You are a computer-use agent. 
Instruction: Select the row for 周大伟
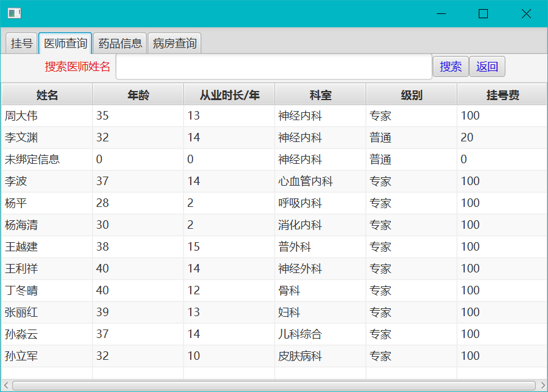click(x=274, y=115)
